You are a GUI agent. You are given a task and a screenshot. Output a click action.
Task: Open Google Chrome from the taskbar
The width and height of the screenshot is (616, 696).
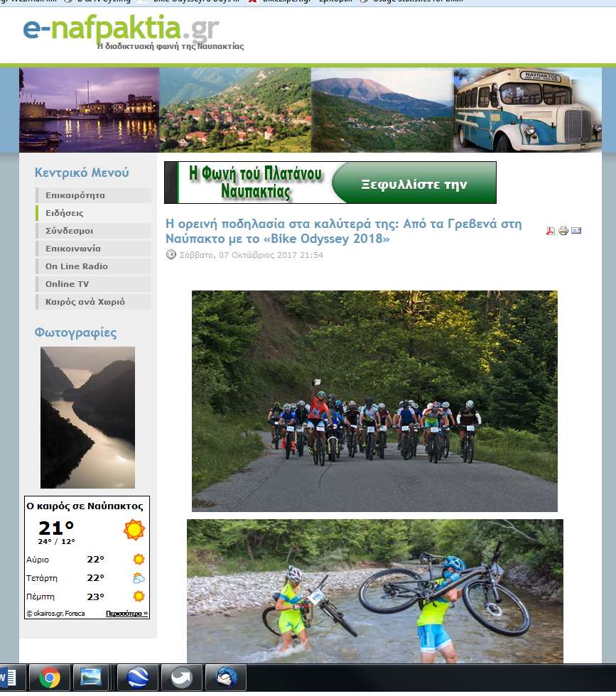(x=49, y=678)
